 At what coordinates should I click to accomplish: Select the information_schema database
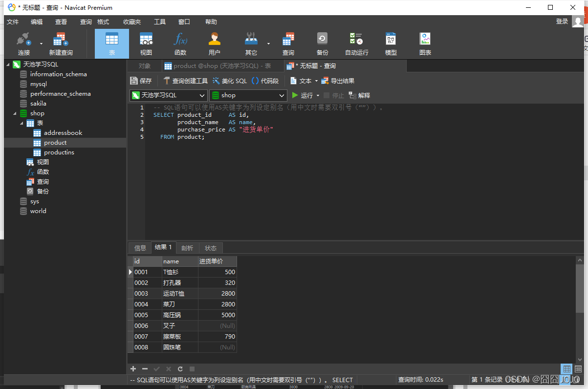click(58, 74)
